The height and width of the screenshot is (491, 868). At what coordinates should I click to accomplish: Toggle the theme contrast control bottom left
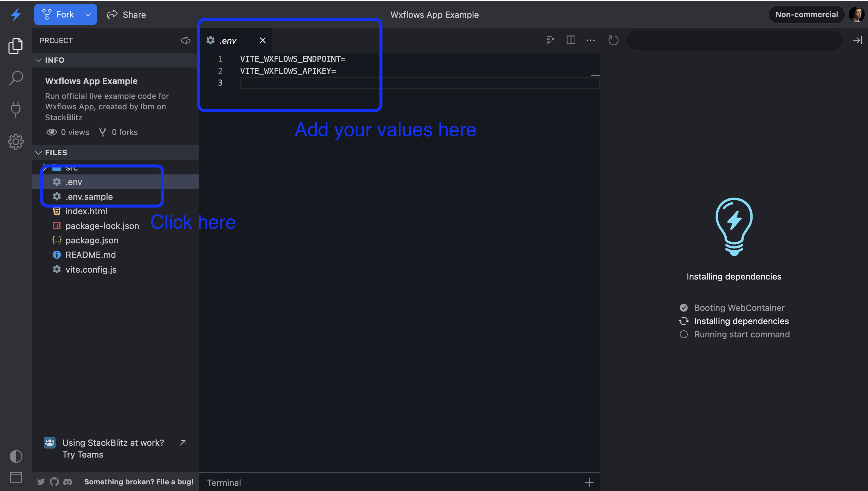(15, 456)
